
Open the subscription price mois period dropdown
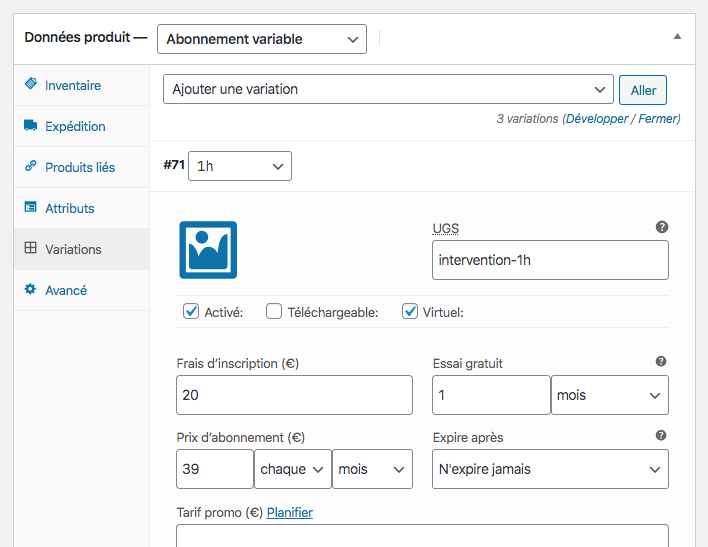coord(373,469)
